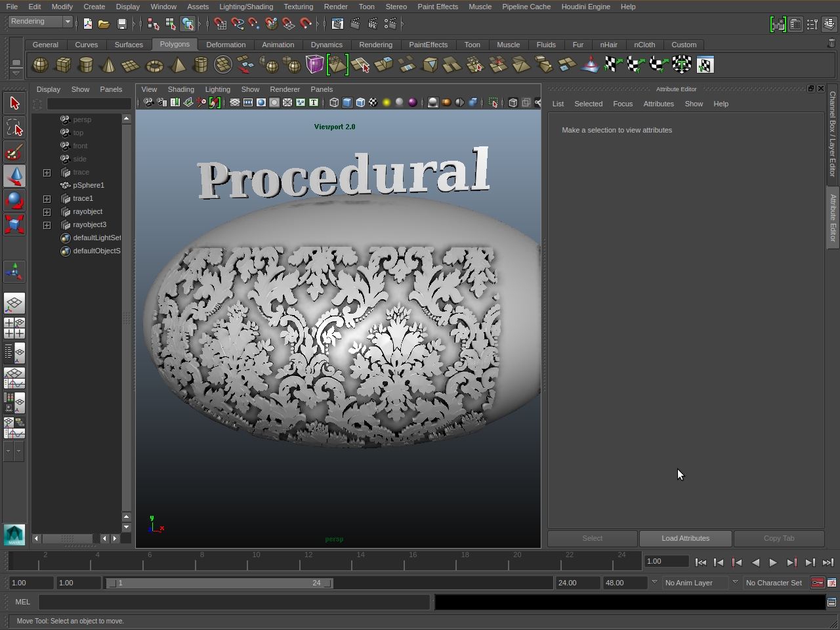
Task: Create a polygon torus from shelf
Action: coord(154,65)
